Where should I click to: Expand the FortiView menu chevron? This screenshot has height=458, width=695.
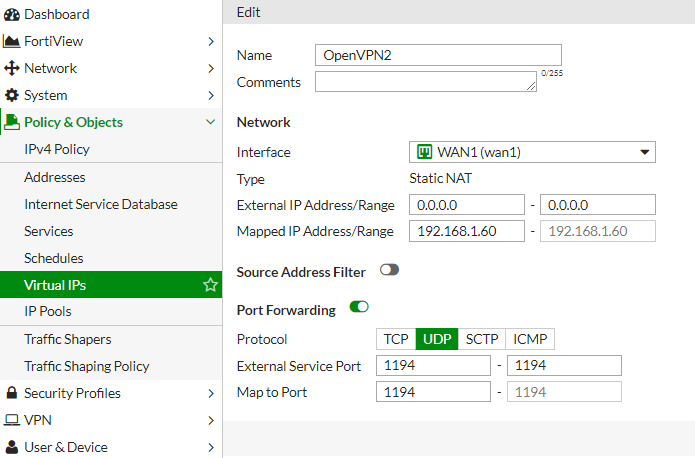tap(210, 41)
